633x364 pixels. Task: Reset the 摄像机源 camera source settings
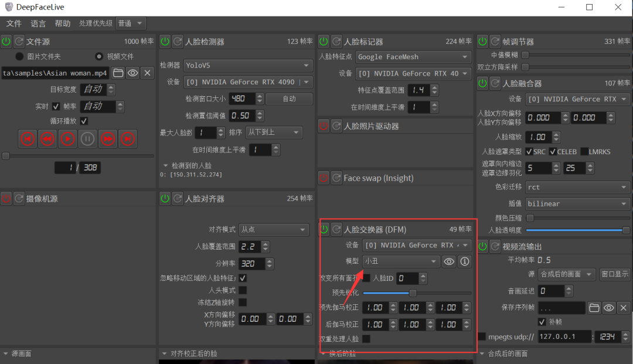tap(19, 199)
